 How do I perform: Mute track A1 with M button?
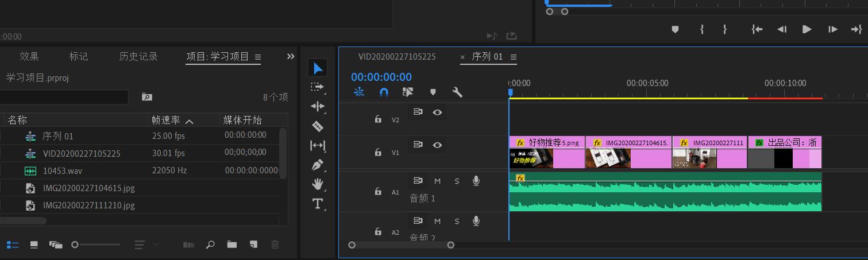coord(437,181)
